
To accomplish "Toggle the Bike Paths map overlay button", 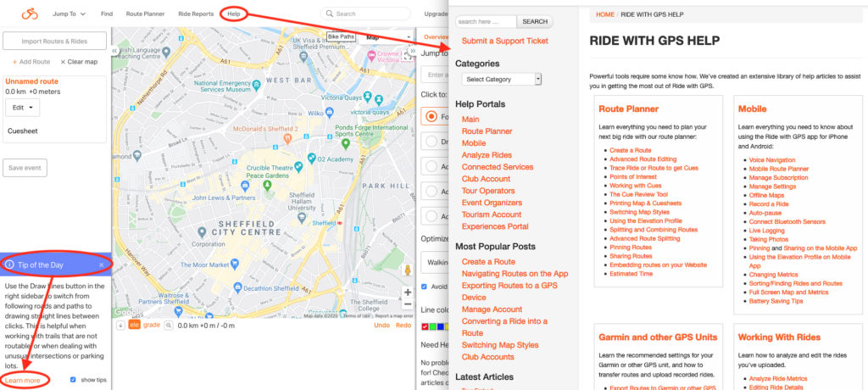I will coord(341,37).
